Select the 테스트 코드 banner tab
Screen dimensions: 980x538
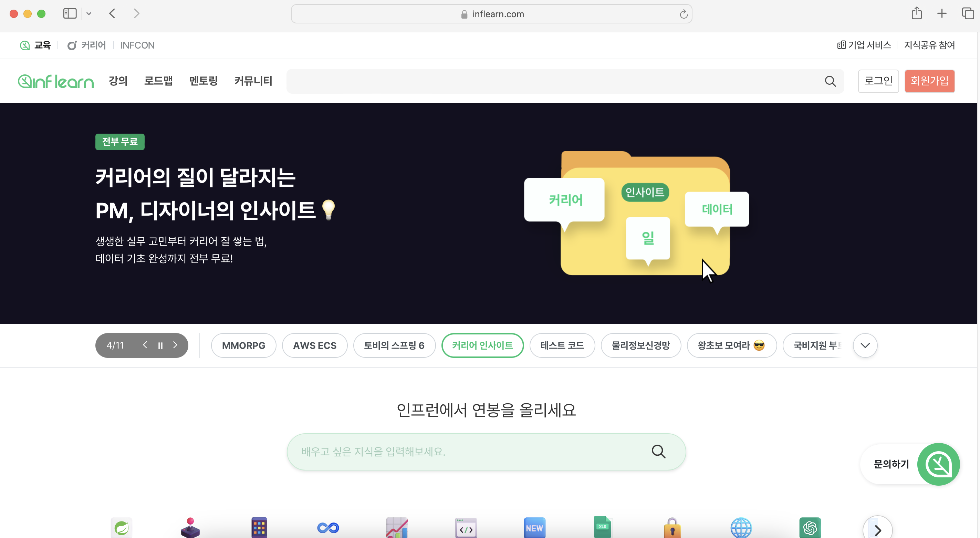pos(562,345)
